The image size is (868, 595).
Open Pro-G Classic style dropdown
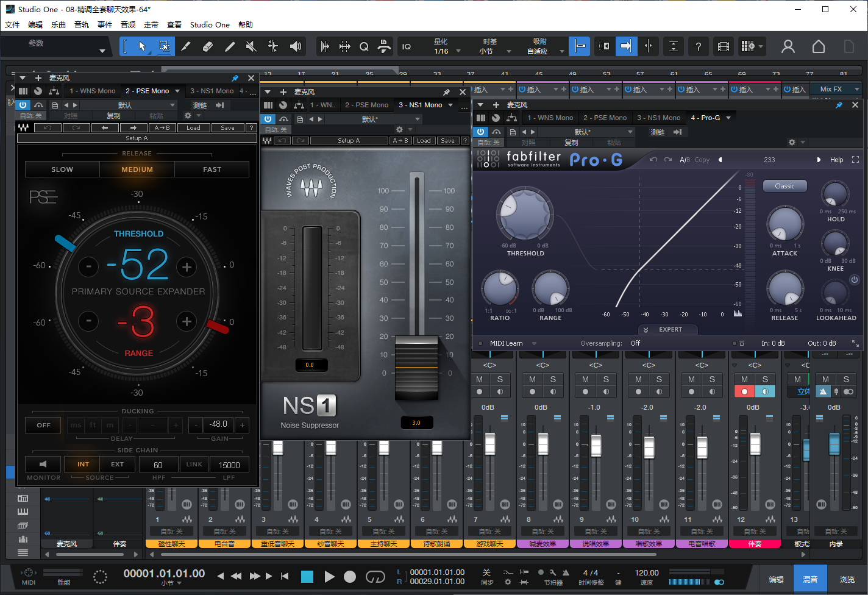pyautogui.click(x=784, y=186)
